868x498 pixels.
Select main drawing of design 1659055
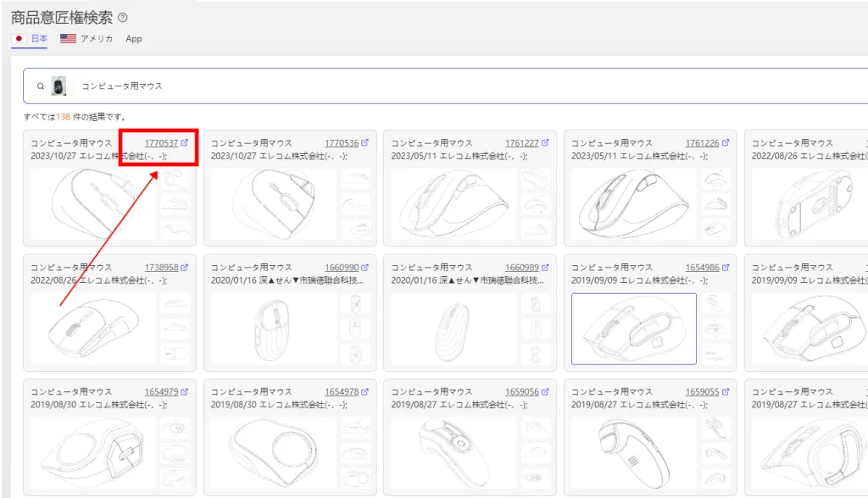pyautogui.click(x=634, y=453)
